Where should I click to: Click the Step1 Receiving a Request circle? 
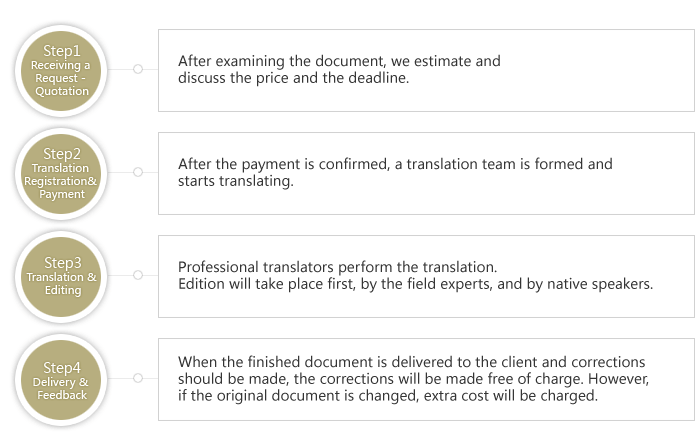[x=61, y=71]
